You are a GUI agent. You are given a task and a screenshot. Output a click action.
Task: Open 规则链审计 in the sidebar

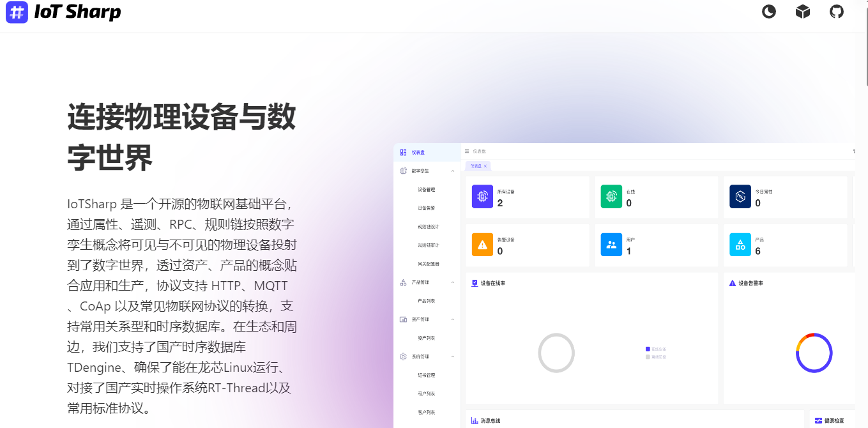[x=429, y=245]
